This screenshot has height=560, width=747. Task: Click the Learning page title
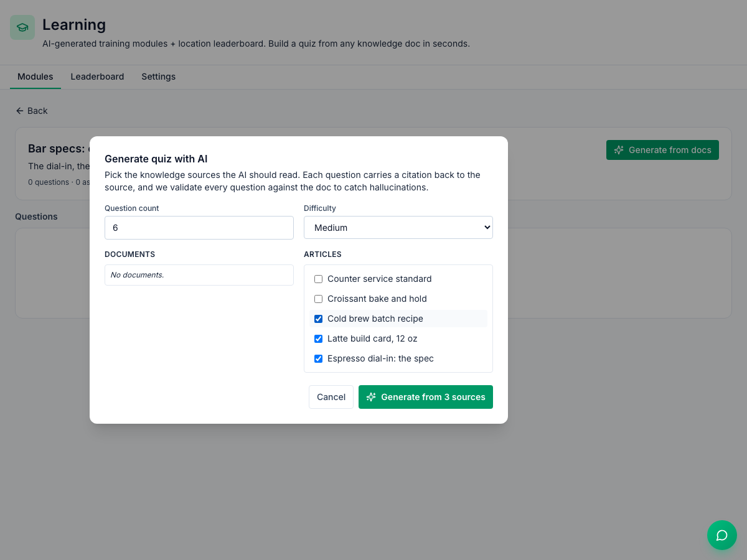point(74,25)
